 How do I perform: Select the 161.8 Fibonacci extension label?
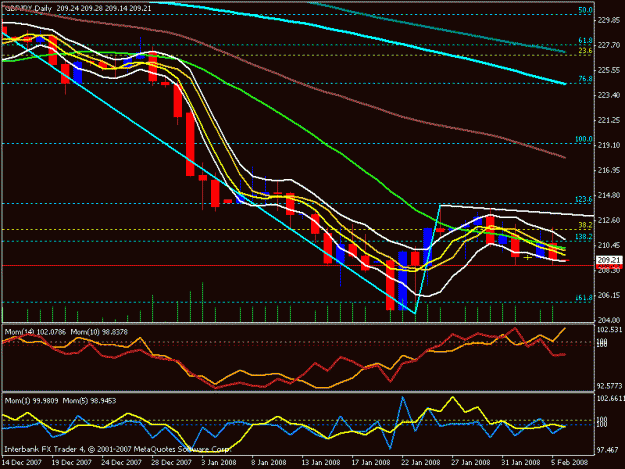coord(584,297)
